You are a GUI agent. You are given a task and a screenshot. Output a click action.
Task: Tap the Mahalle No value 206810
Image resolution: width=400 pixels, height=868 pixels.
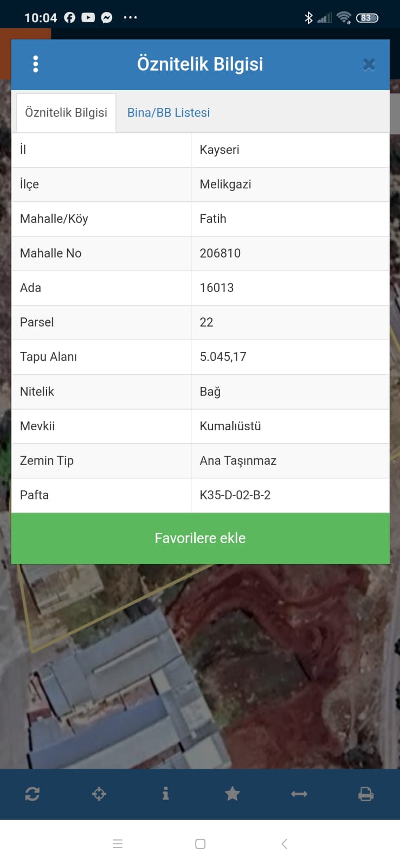click(220, 253)
